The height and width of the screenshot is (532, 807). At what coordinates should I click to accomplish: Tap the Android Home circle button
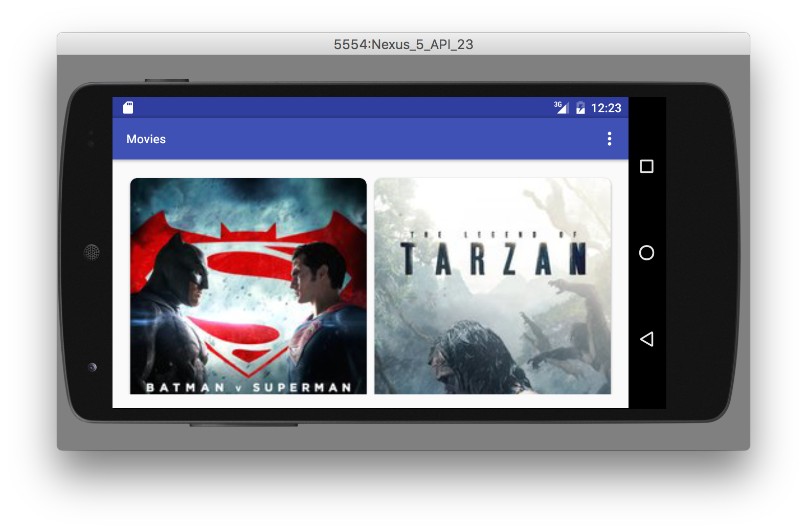pos(646,253)
